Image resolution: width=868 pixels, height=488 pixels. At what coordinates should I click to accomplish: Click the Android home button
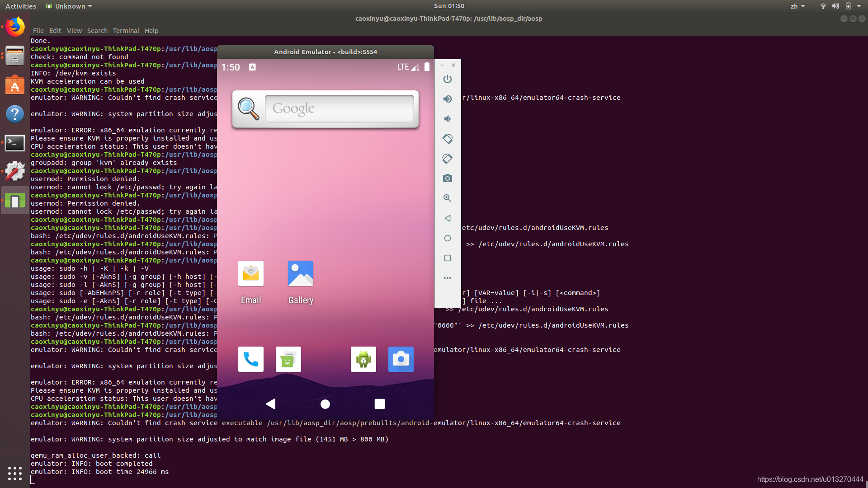coord(325,404)
